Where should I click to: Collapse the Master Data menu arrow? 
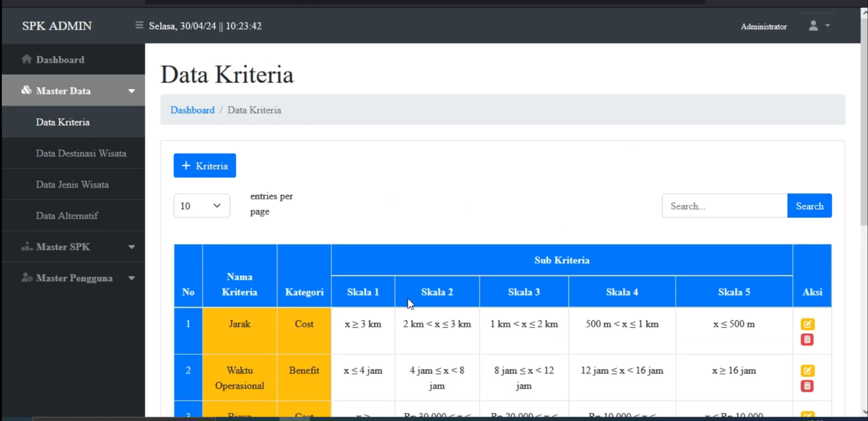[132, 91]
